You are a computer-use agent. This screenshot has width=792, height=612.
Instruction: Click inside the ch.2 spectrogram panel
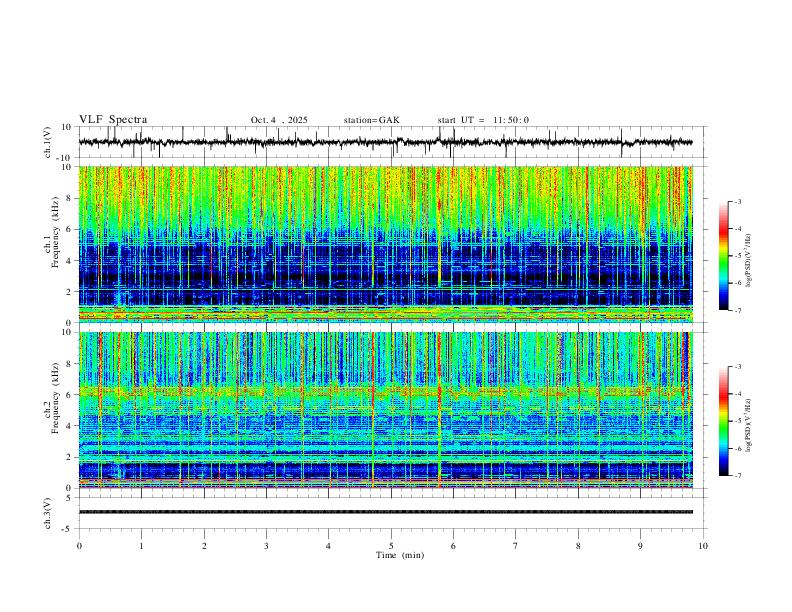point(385,410)
